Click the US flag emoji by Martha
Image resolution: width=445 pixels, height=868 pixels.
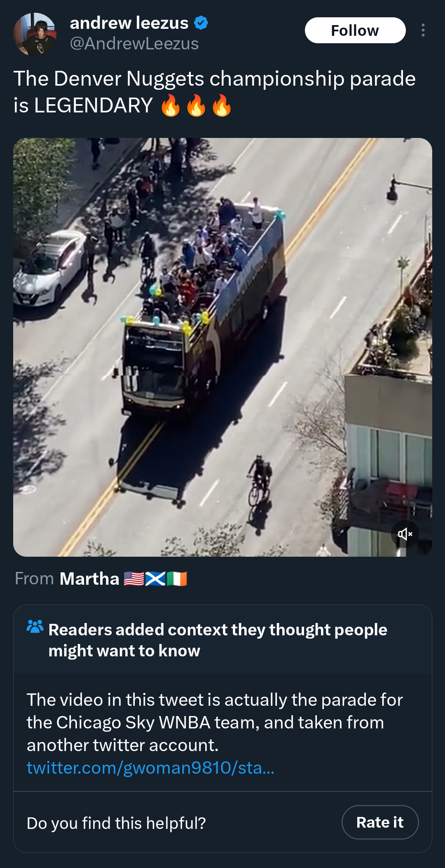tap(134, 579)
